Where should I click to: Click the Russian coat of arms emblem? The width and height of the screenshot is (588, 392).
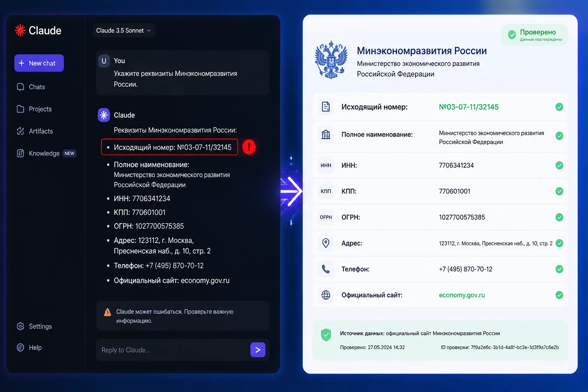coord(331,60)
